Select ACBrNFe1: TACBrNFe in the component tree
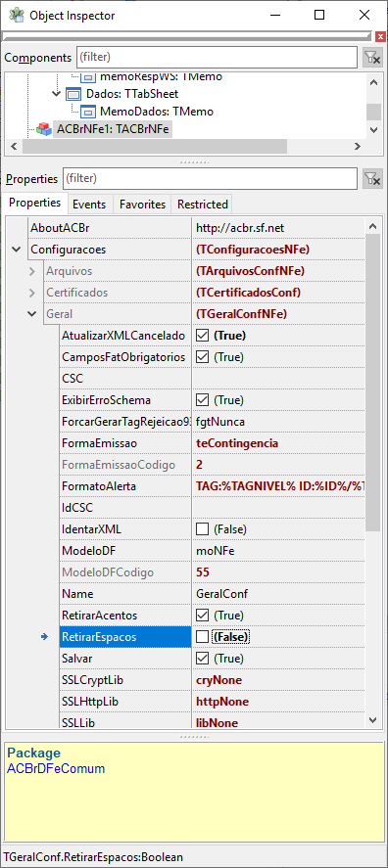The image size is (388, 868). coord(113,129)
